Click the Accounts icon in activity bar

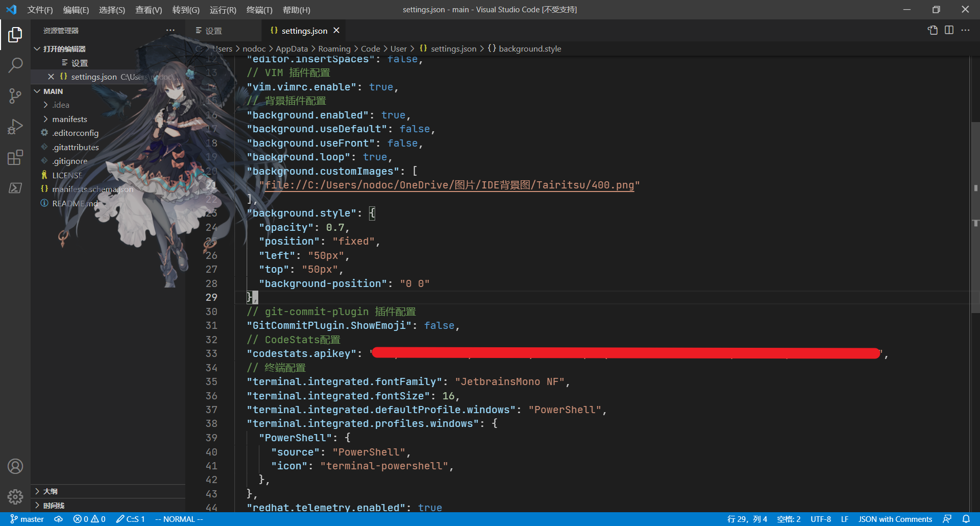click(15, 466)
